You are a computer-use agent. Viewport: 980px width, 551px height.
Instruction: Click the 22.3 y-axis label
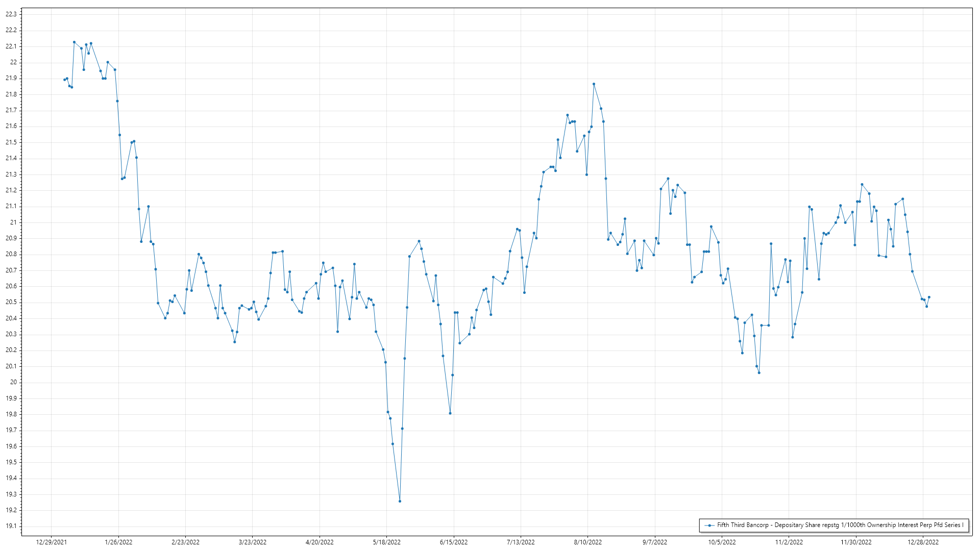coord(11,14)
